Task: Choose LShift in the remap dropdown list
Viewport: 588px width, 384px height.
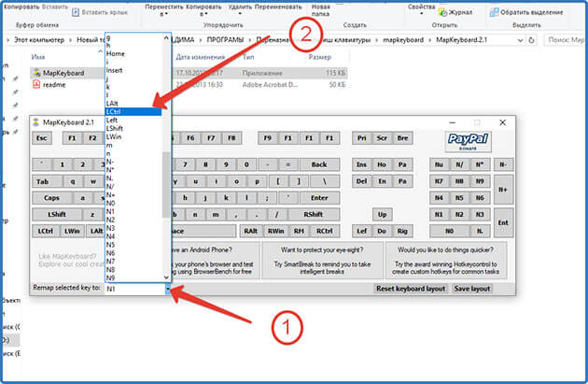Action: 133,128
